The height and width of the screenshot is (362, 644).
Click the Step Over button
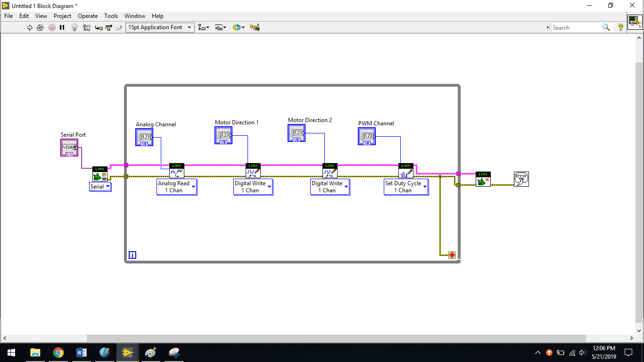tap(108, 27)
